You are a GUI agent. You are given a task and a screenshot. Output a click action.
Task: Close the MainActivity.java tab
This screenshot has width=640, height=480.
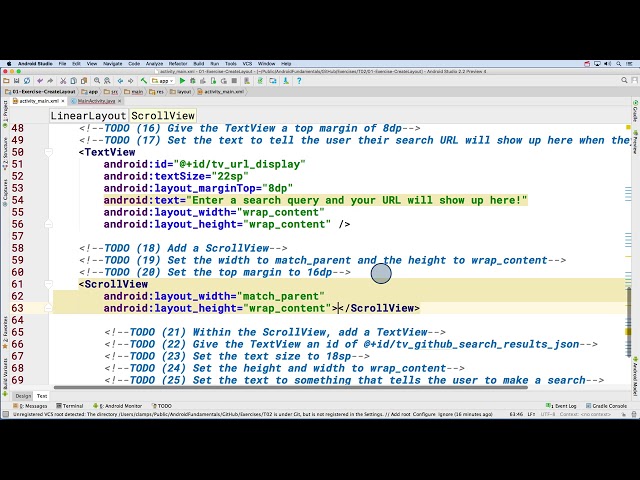(x=120, y=101)
